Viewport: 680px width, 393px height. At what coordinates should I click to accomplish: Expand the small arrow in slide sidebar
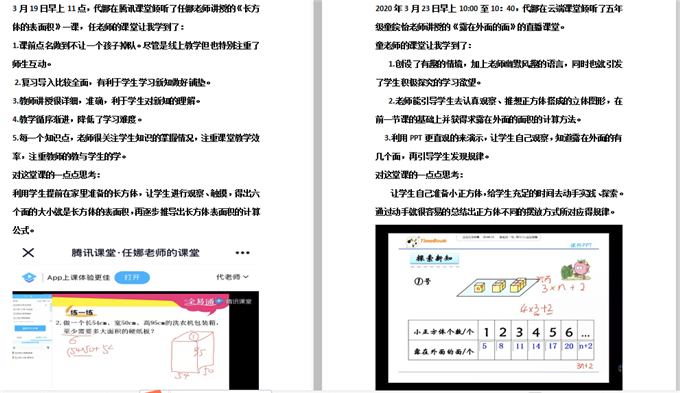point(48,347)
